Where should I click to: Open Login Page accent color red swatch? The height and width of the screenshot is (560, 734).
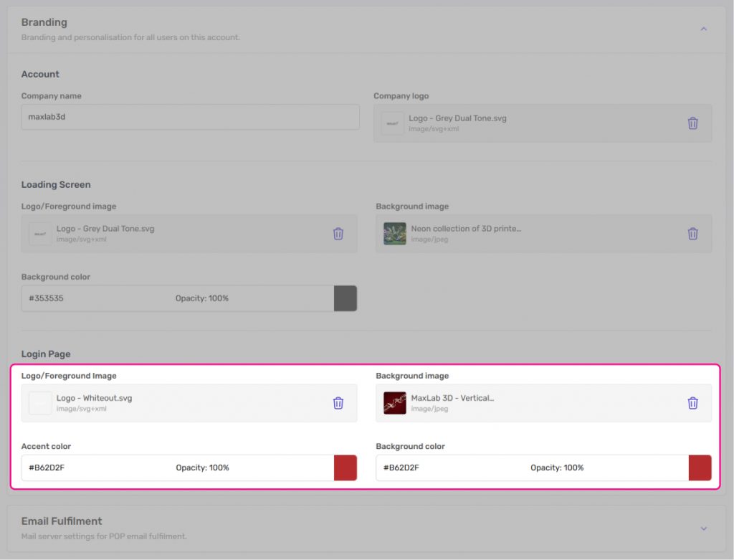point(345,468)
